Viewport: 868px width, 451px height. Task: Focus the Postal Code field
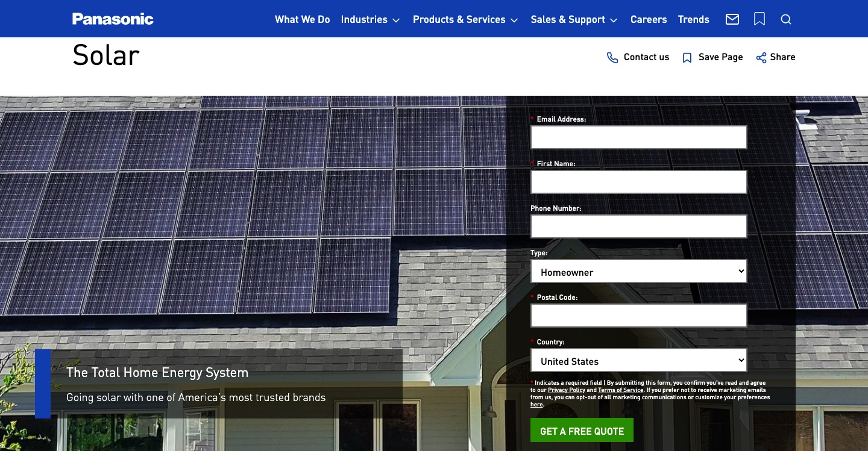[x=639, y=316]
